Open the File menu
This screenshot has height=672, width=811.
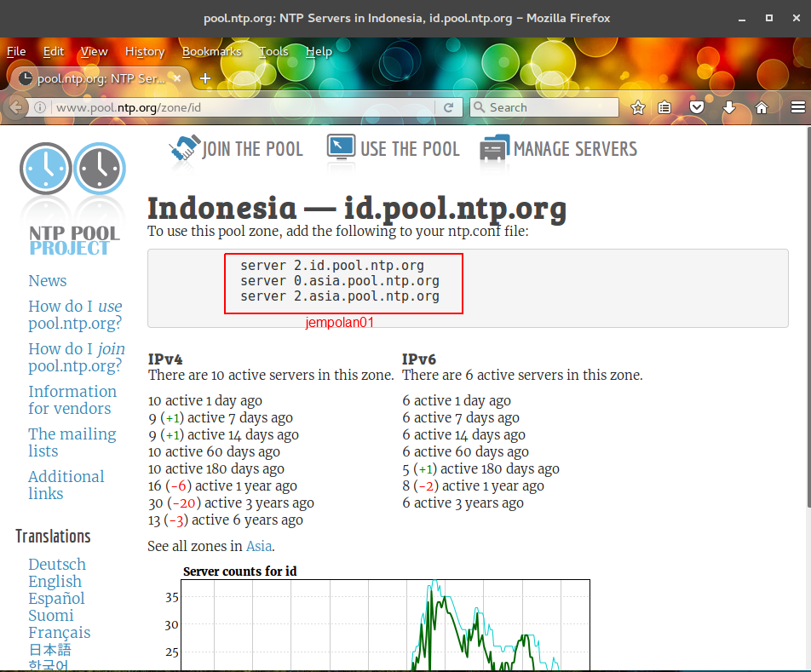pos(16,52)
